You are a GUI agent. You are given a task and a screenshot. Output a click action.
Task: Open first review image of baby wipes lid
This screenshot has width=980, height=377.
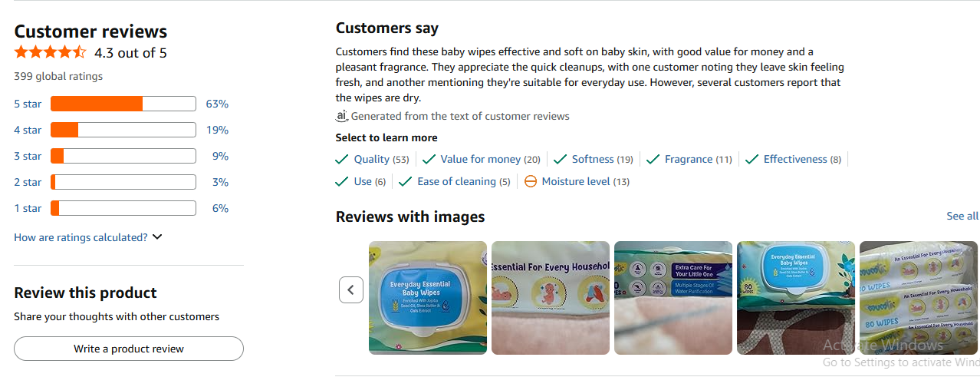pos(428,298)
